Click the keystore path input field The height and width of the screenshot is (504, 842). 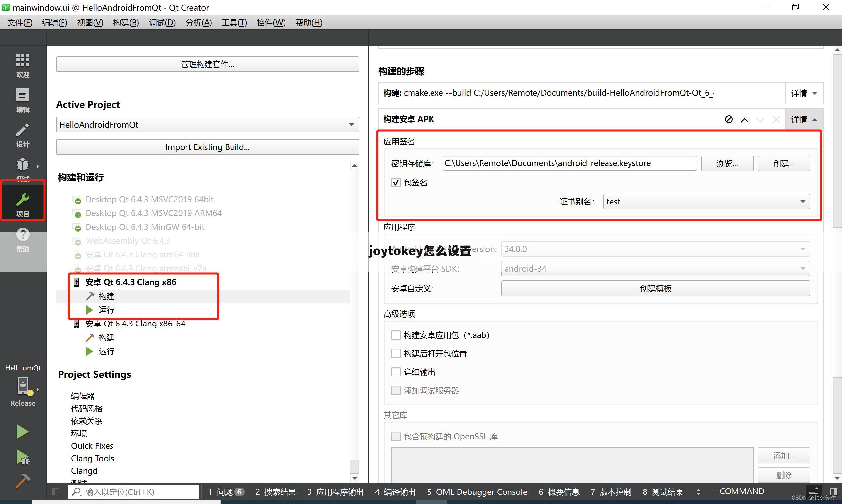pos(570,163)
